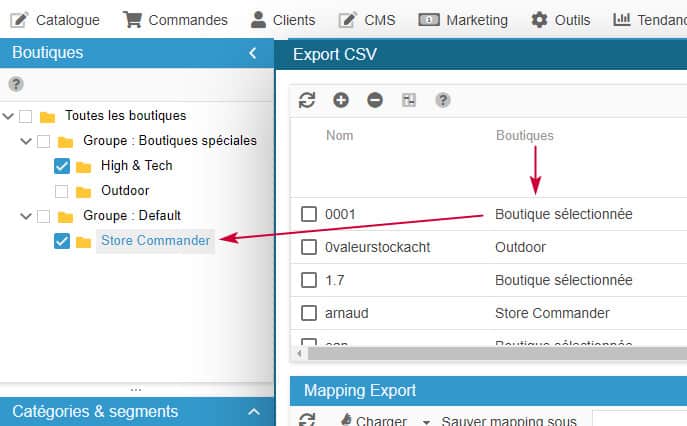Click the help icon in Export CSV toolbar
This screenshot has width=687, height=426.
443,100
